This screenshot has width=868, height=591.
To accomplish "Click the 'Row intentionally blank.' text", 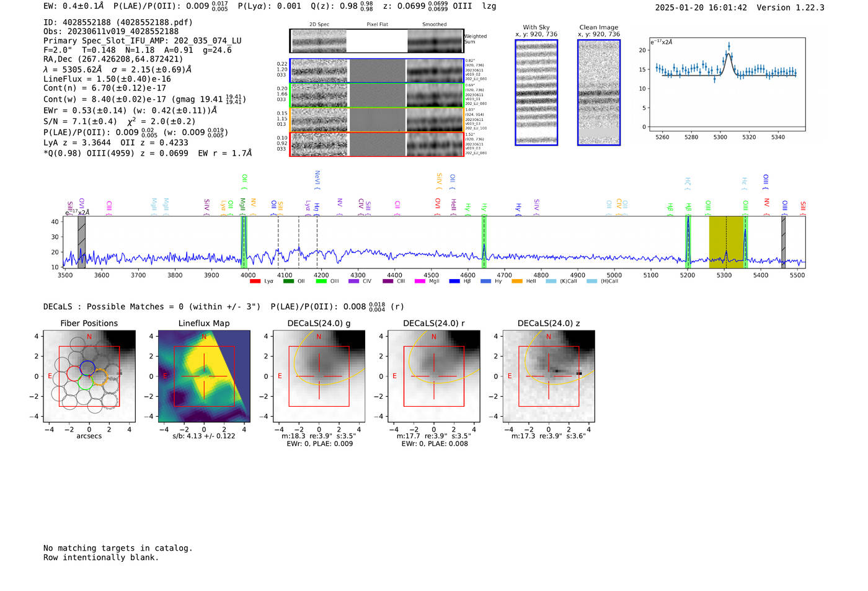I will click(101, 558).
